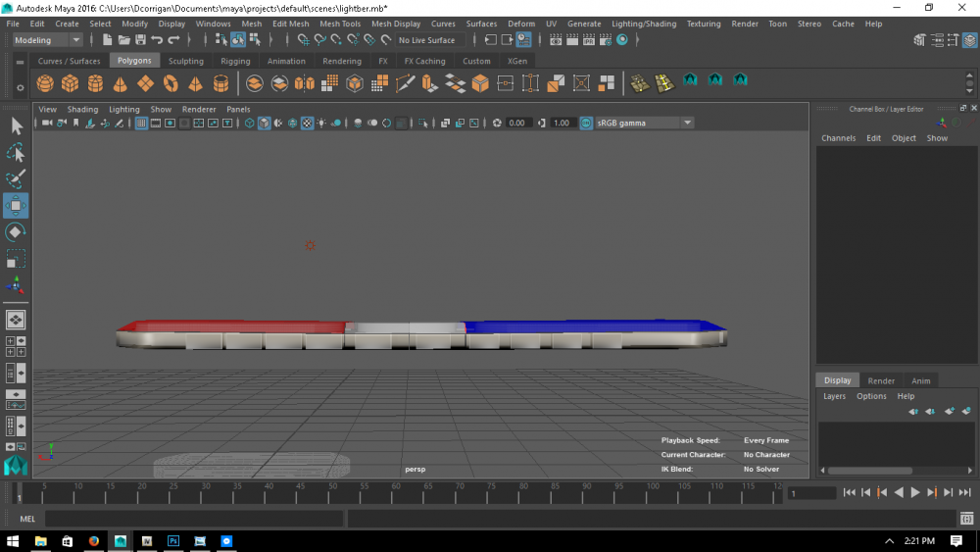
Task: Click Channels in the Channel Box
Action: pos(838,138)
